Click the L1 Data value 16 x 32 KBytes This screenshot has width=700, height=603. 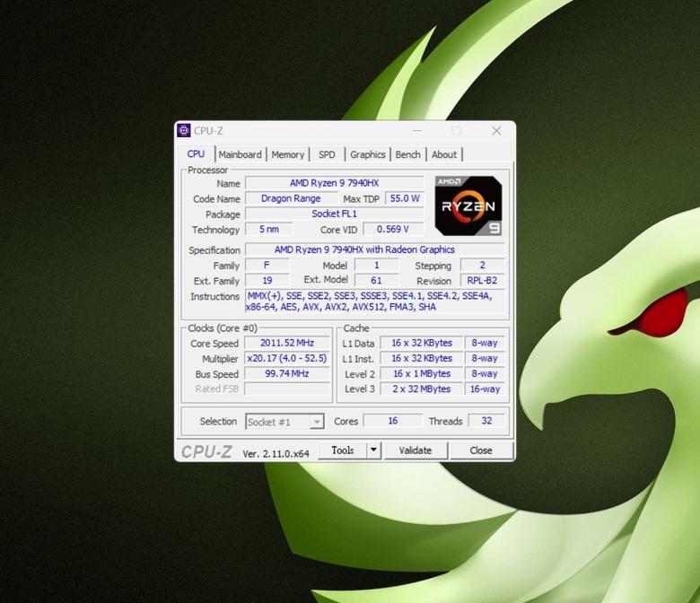pyautogui.click(x=422, y=343)
